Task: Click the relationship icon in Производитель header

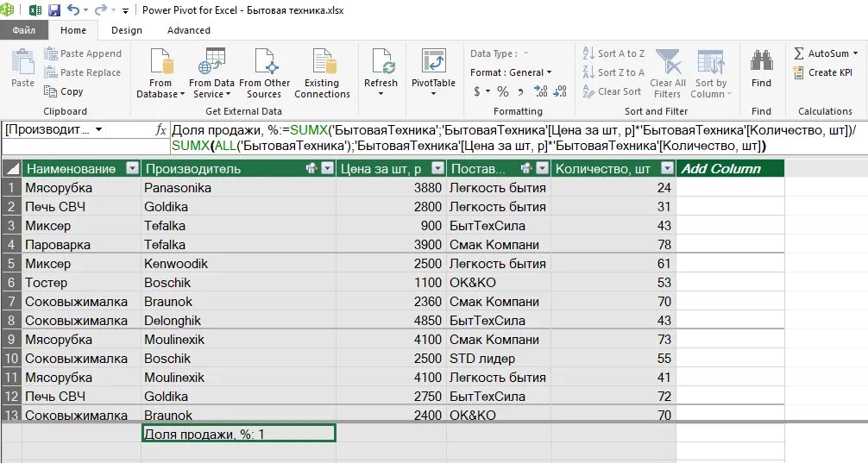Action: [311, 168]
